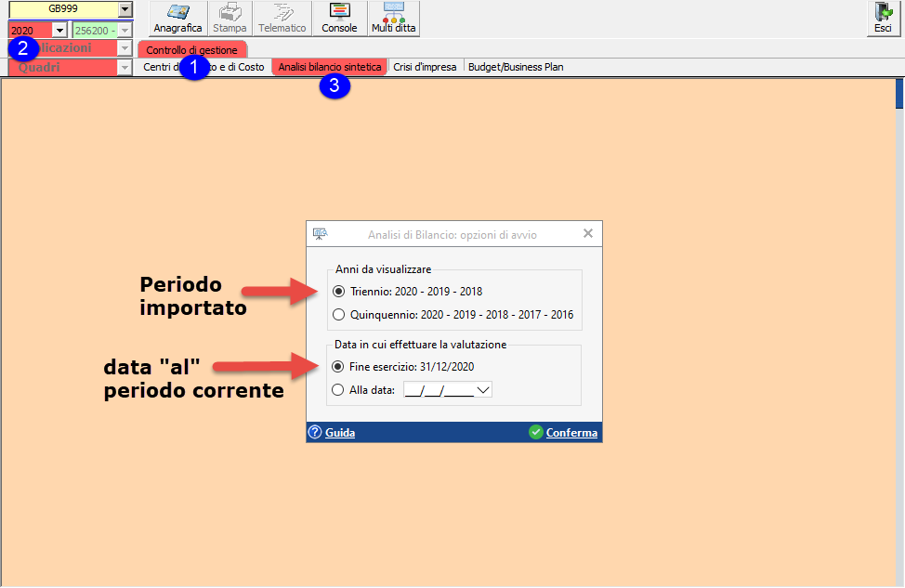Open the Multi ditta icon
Screen dimensions: 905x588
[x=394, y=13]
